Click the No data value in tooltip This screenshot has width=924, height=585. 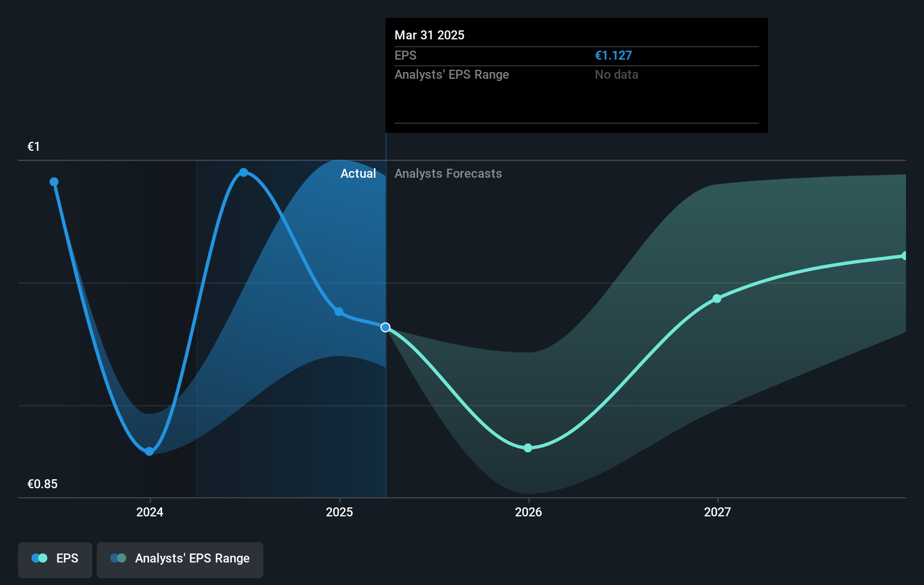tap(617, 74)
